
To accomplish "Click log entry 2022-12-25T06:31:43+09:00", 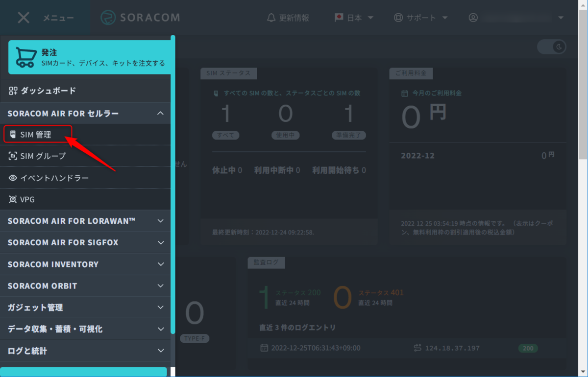I will [316, 348].
